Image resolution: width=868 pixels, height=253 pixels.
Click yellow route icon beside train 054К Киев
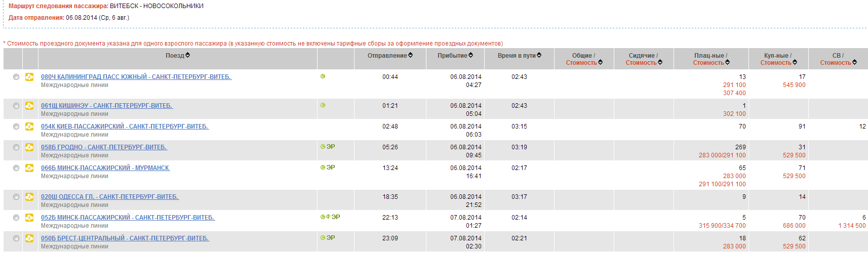click(29, 126)
